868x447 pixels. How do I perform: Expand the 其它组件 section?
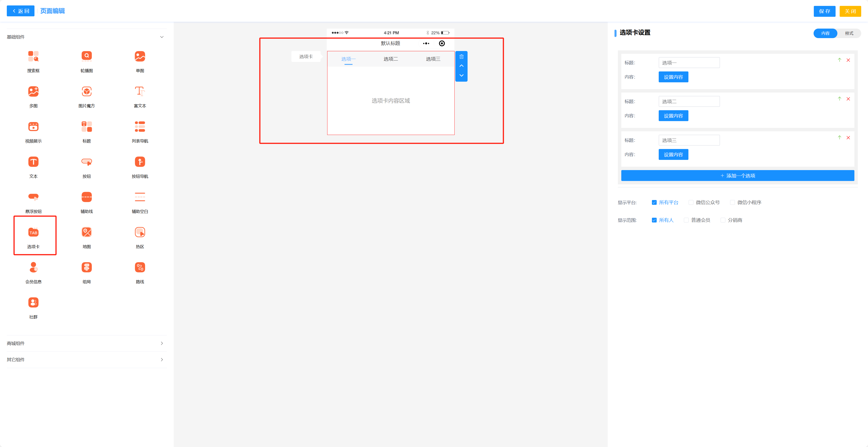(x=162, y=360)
